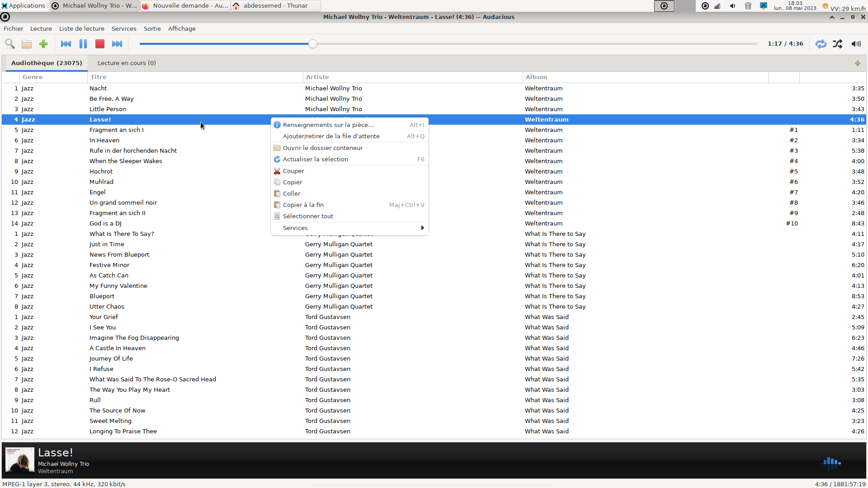Viewport: 868px width, 488px height.
Task: Open the clock showing 18:03
Action: [x=795, y=5]
